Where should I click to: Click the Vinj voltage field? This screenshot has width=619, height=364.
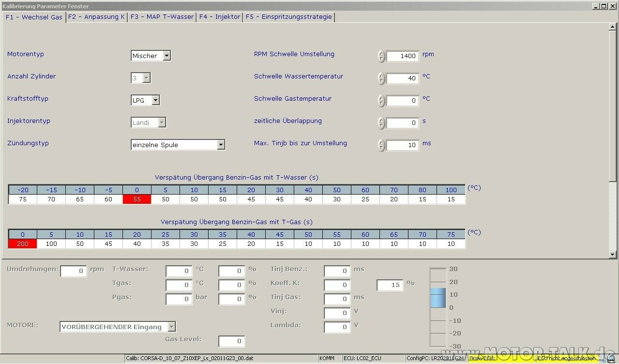click(337, 313)
